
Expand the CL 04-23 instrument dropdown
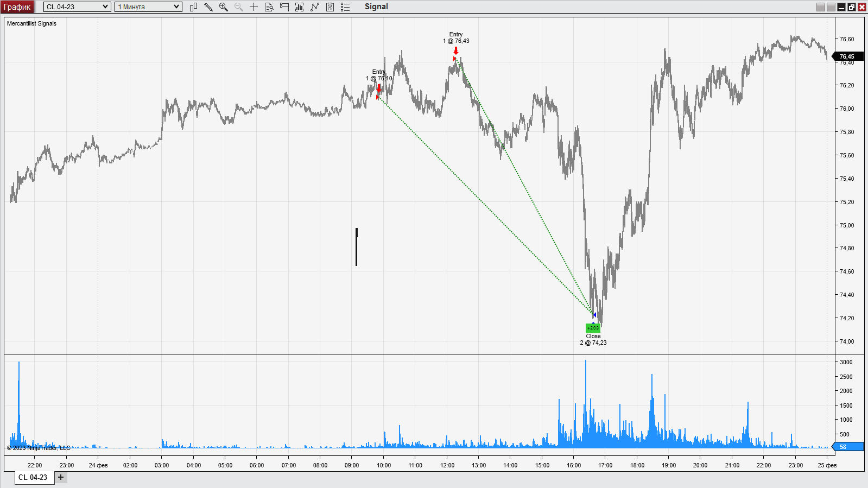[77, 7]
